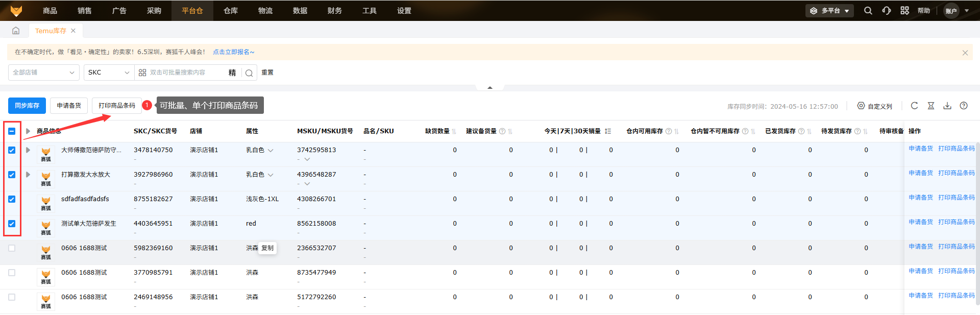Open the 仓库 menu
The width and height of the screenshot is (980, 315).
(231, 11)
